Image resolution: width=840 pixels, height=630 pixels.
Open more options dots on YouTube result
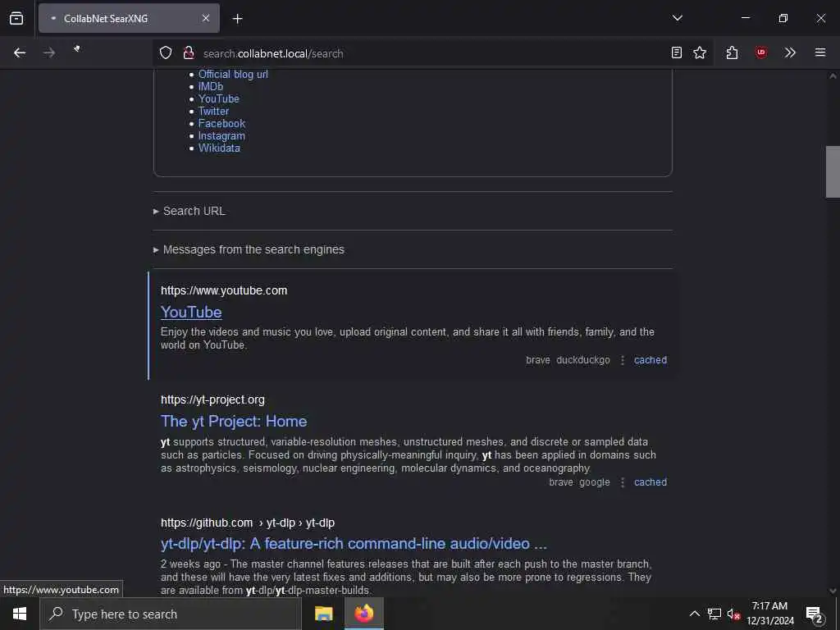tap(623, 360)
